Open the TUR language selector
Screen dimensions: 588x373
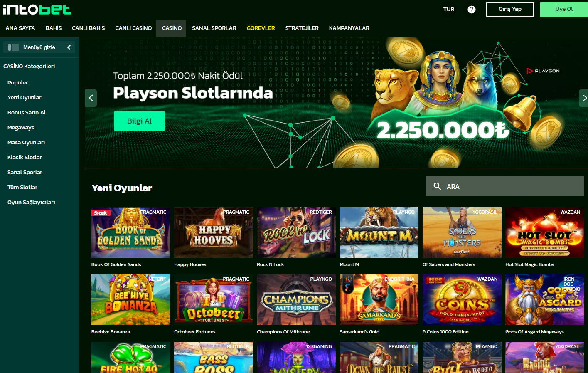tap(449, 9)
